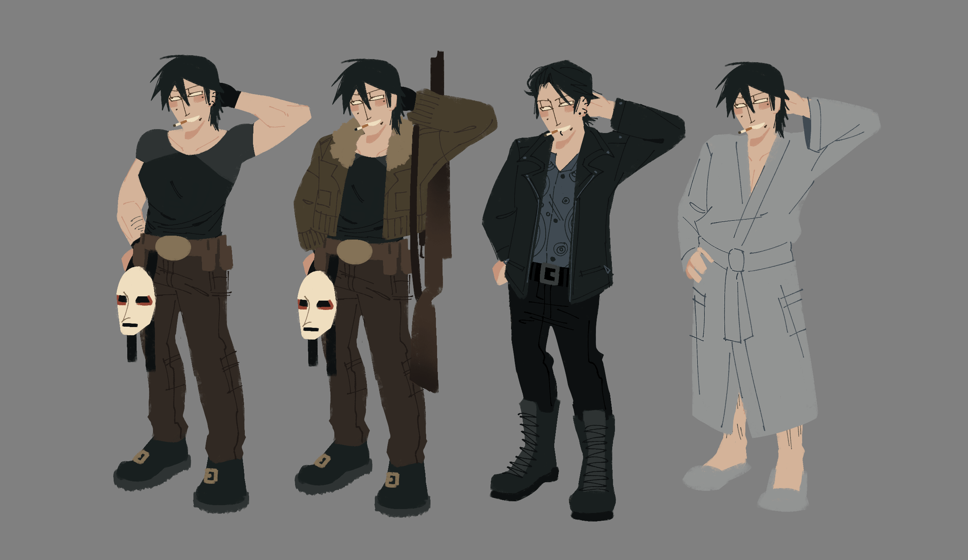Click the square belt buckle on third figure
This screenshot has height=560, width=968.
point(550,275)
